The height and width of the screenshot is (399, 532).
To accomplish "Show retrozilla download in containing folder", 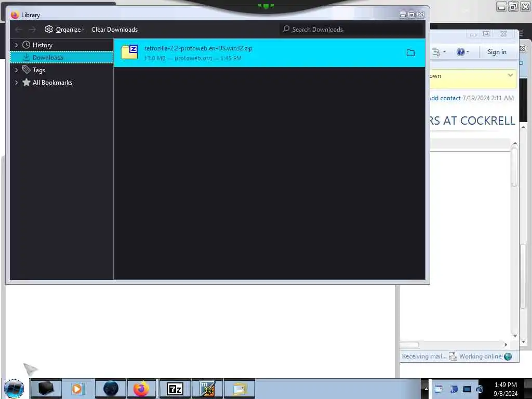I will [x=410, y=52].
